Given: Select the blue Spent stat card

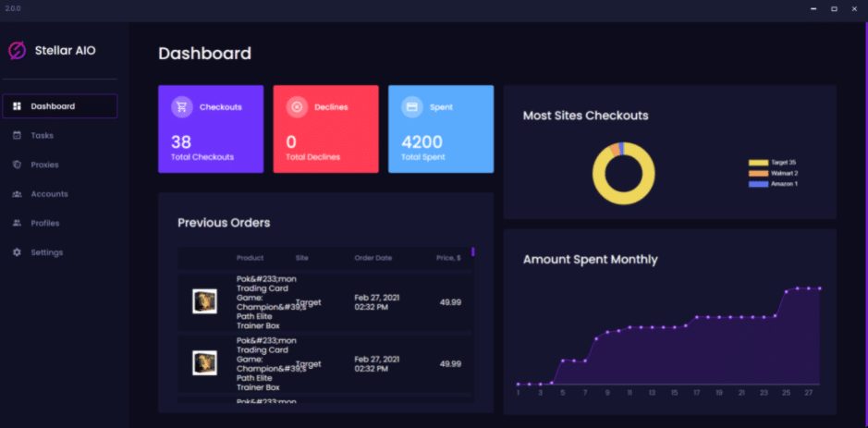Looking at the screenshot, I should pyautogui.click(x=441, y=129).
